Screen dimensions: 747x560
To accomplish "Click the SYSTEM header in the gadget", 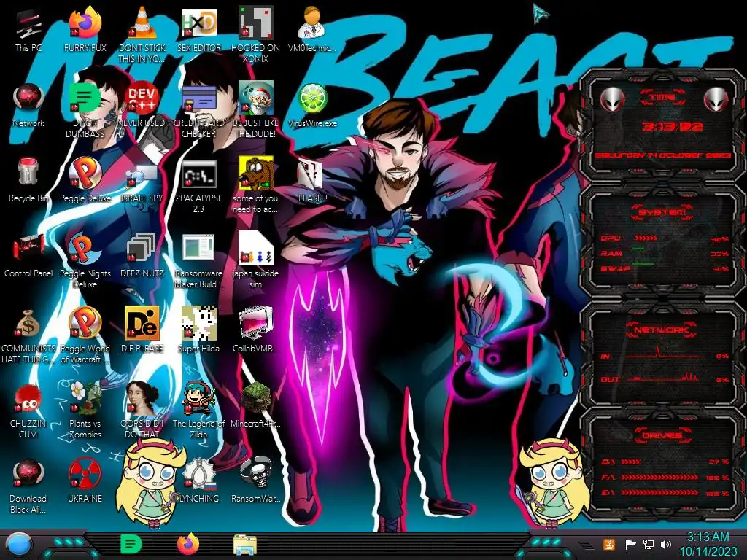I will click(x=662, y=212).
